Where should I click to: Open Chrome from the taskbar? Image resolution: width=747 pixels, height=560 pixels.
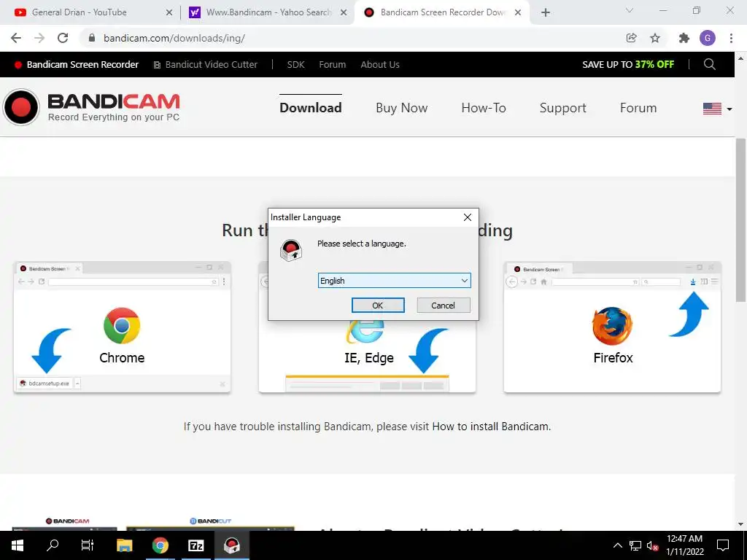tap(160, 545)
